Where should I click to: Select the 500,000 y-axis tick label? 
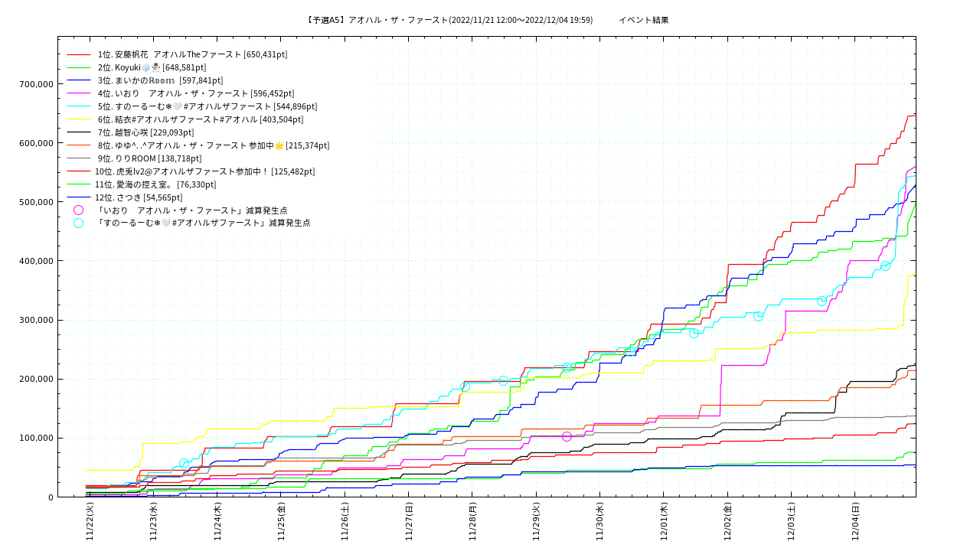(x=38, y=202)
